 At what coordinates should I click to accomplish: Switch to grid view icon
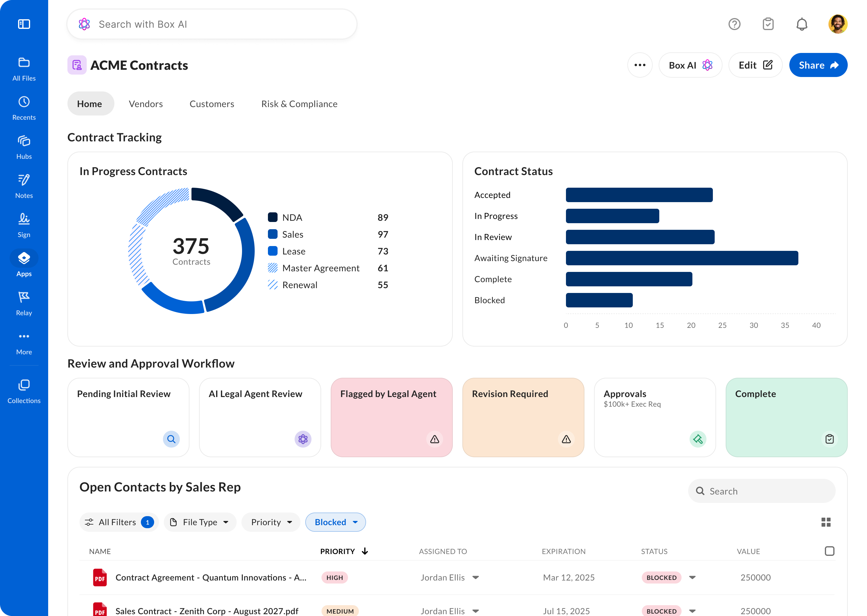tap(826, 522)
